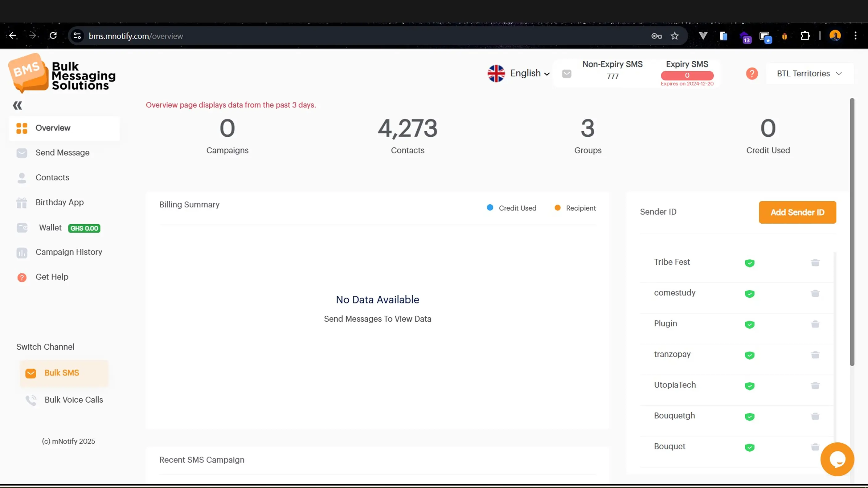Click the help question mark in header
Viewport: 868px width, 488px height.
click(751, 73)
